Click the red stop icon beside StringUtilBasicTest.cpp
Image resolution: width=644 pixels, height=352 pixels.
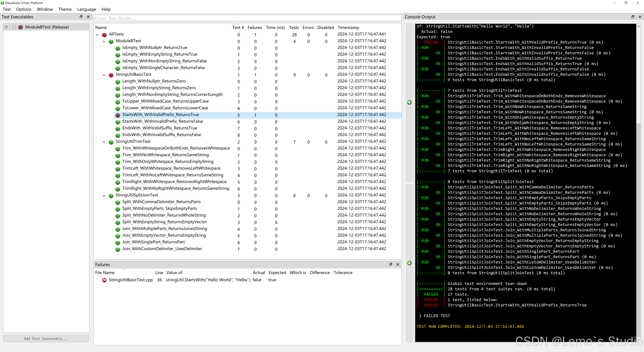[x=104, y=280]
